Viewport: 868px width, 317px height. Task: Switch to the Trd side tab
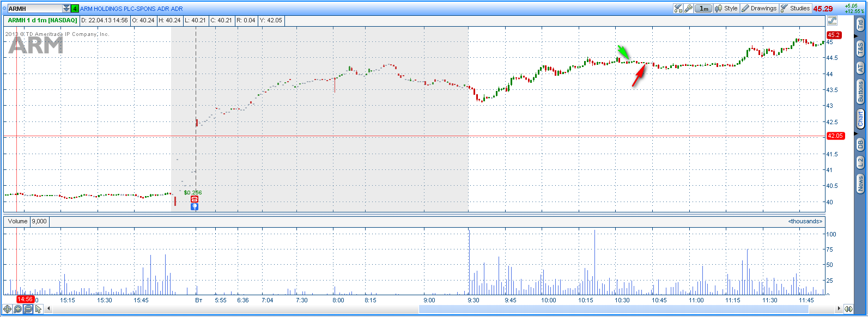pos(860,24)
